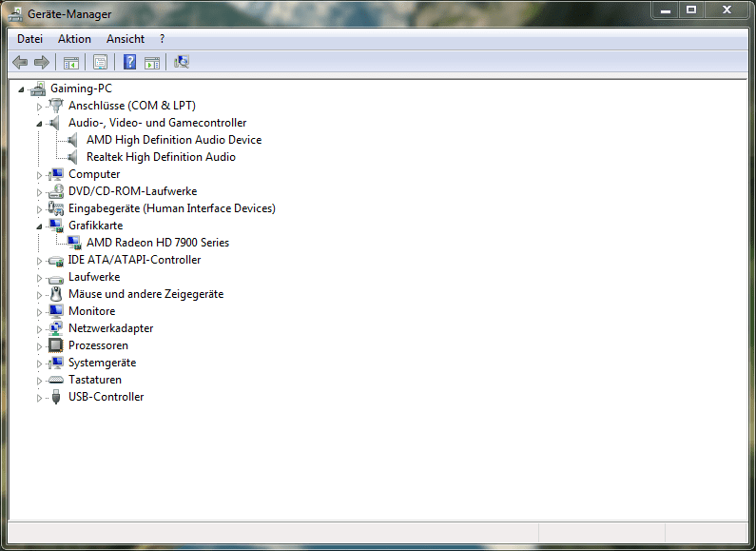Click the USB-Controller plug icon
The image size is (756, 551).
click(56, 397)
